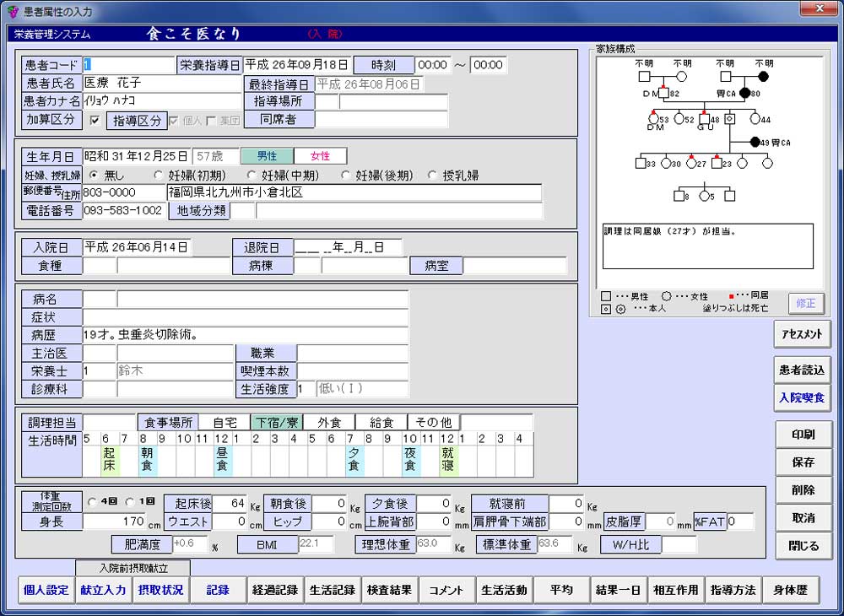Click the 退院日 date field

348,247
